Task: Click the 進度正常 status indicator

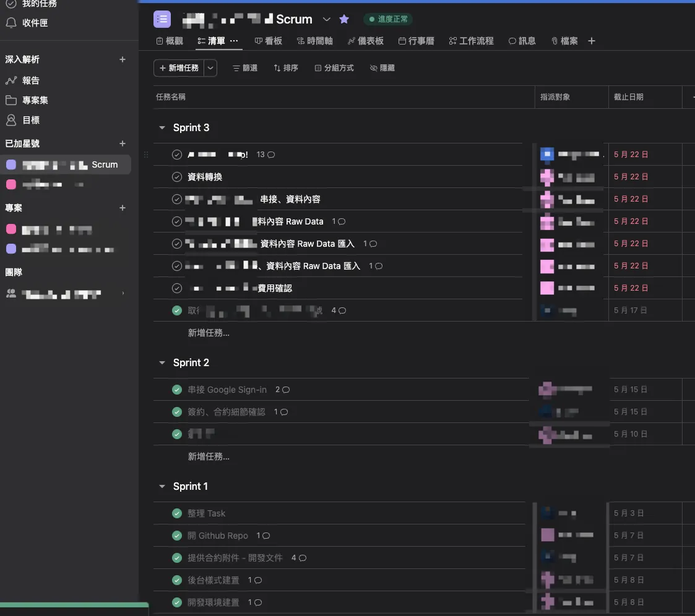Action: pyautogui.click(x=388, y=19)
